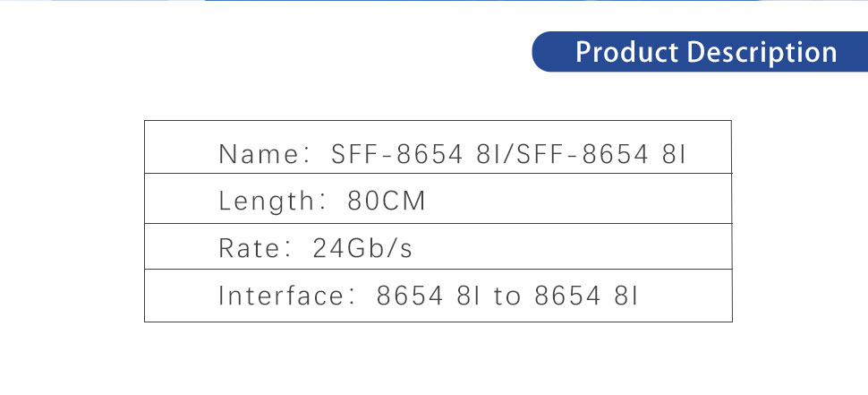Screen dimensions: 868x395
Task: Select the "Name:" label in the table
Action: pos(259,154)
